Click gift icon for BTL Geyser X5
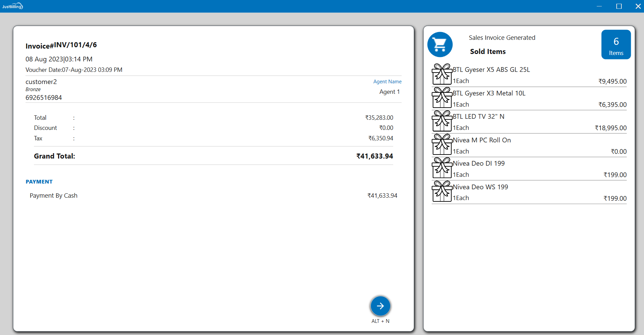Image resolution: width=644 pixels, height=335 pixels. point(441,75)
